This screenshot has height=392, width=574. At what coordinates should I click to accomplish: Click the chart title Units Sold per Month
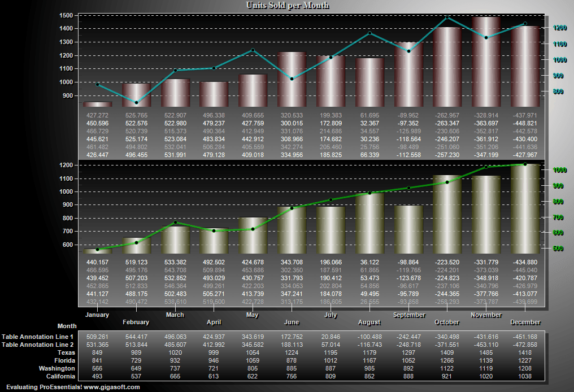[x=288, y=5]
